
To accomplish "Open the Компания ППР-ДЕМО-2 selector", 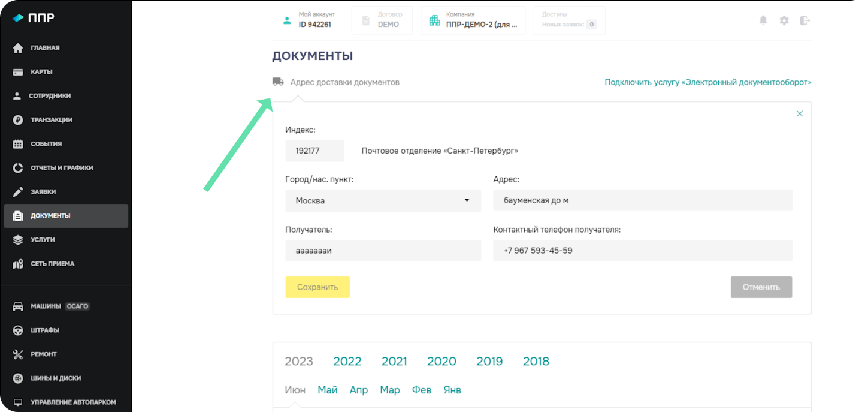I will 473,20.
